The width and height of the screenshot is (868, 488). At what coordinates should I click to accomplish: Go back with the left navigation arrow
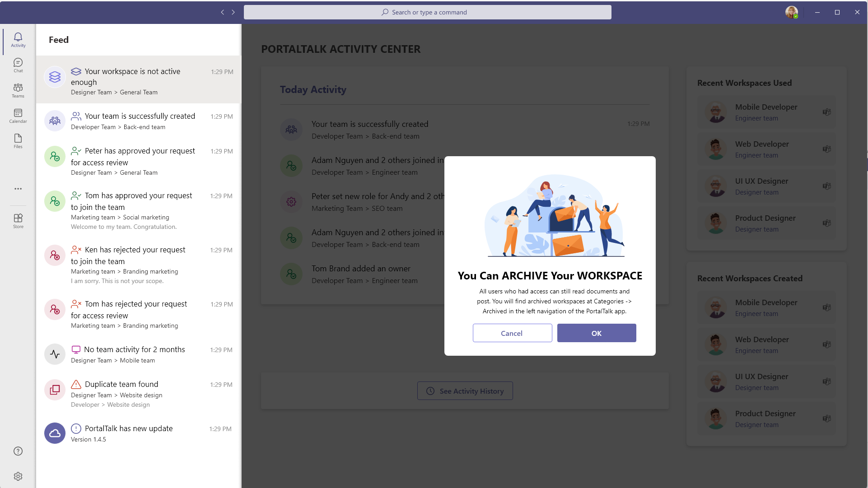click(222, 12)
